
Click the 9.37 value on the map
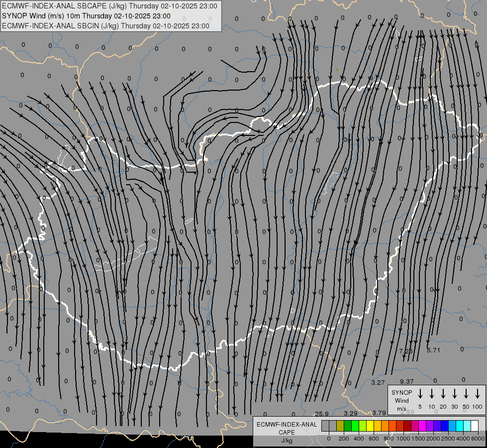(x=406, y=381)
